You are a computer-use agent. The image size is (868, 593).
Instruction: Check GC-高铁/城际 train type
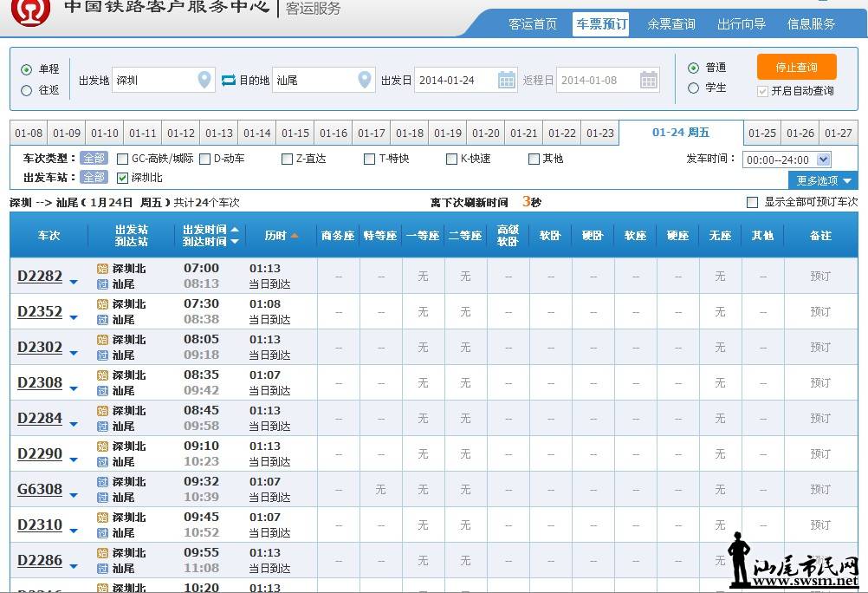point(123,159)
